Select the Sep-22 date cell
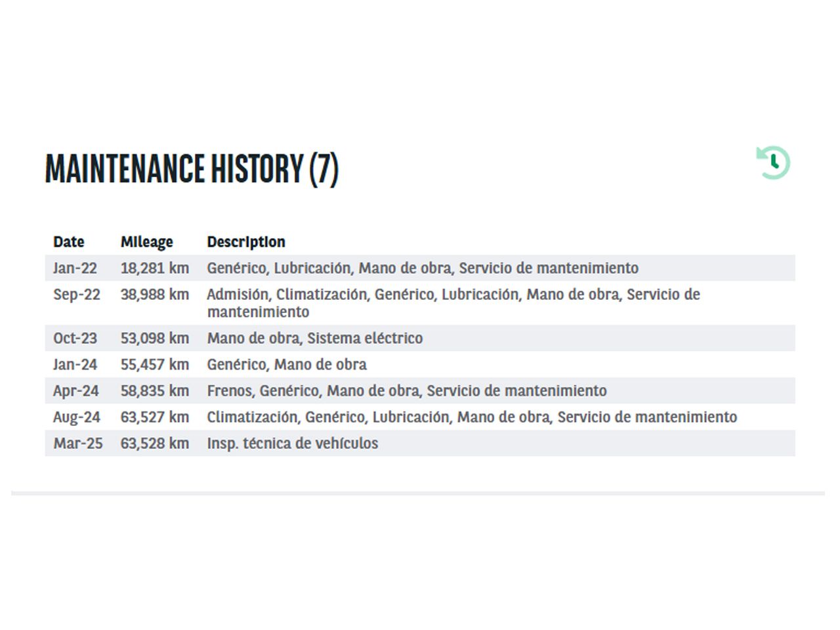 pos(77,295)
